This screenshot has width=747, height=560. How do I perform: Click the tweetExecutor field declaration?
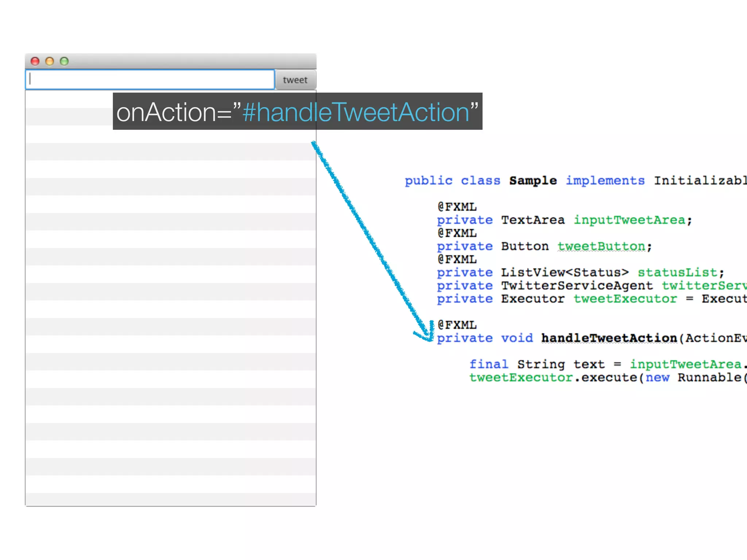pos(625,299)
